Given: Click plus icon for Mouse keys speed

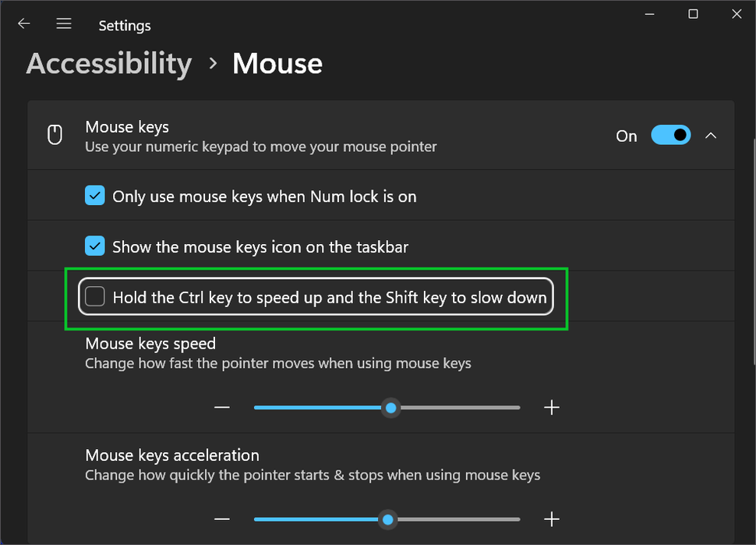Looking at the screenshot, I should pyautogui.click(x=552, y=408).
